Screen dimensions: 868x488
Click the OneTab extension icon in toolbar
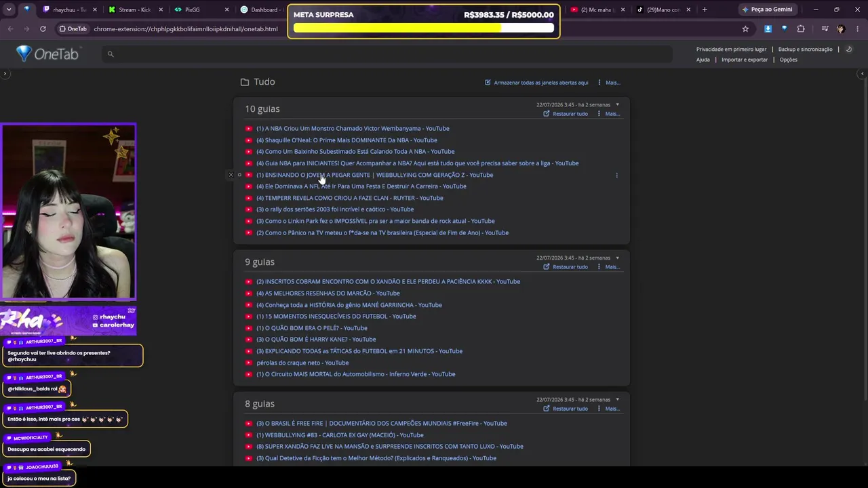(784, 29)
